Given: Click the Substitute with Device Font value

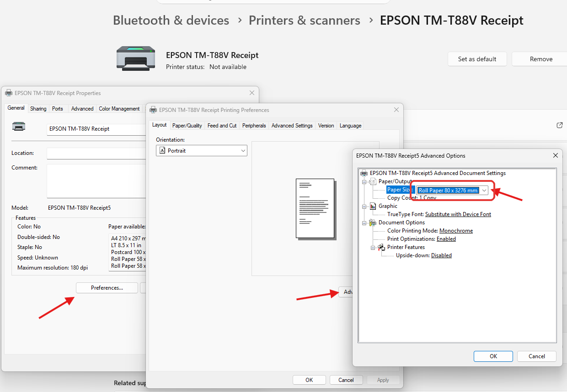Looking at the screenshot, I should (458, 214).
